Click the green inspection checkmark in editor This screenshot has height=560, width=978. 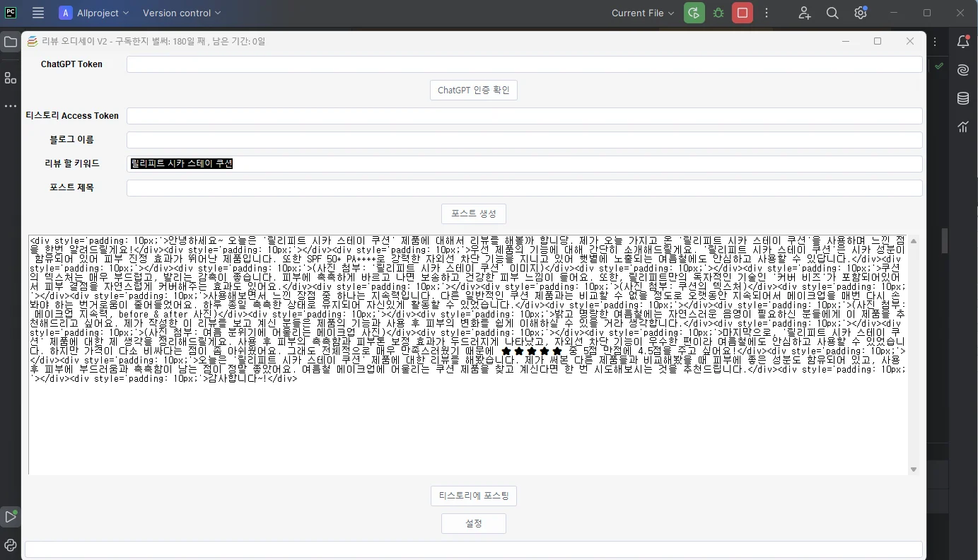click(x=938, y=66)
